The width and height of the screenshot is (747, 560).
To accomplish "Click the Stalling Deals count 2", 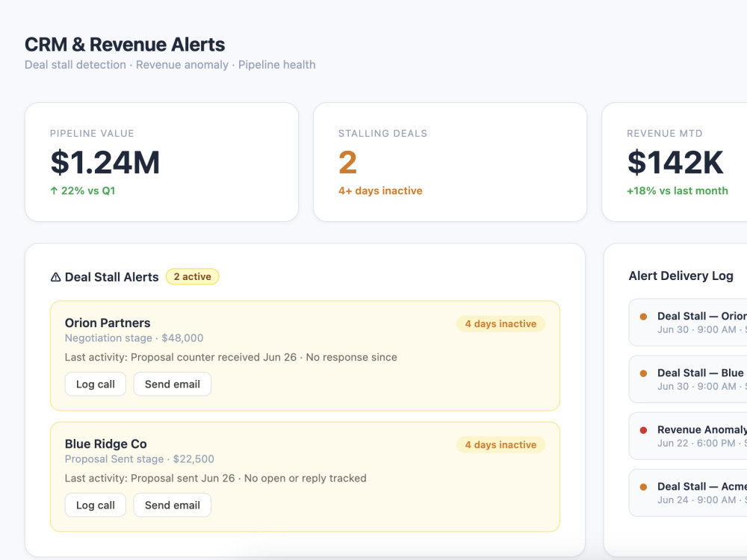I will [x=348, y=162].
